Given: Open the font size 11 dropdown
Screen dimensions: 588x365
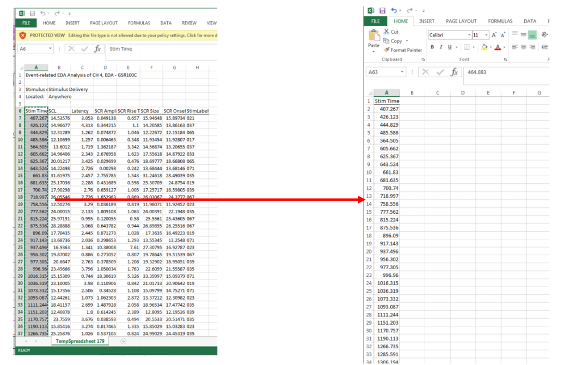Looking at the screenshot, I should pyautogui.click(x=485, y=35).
